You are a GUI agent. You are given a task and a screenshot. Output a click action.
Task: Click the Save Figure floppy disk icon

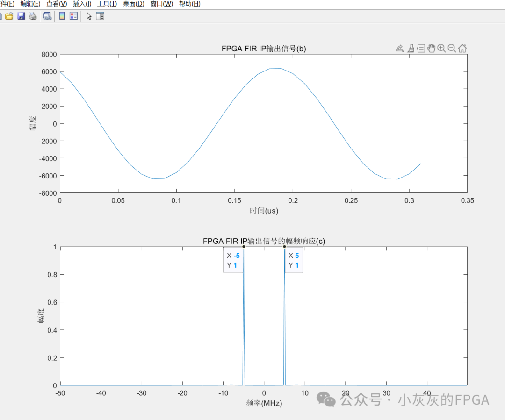(21, 16)
